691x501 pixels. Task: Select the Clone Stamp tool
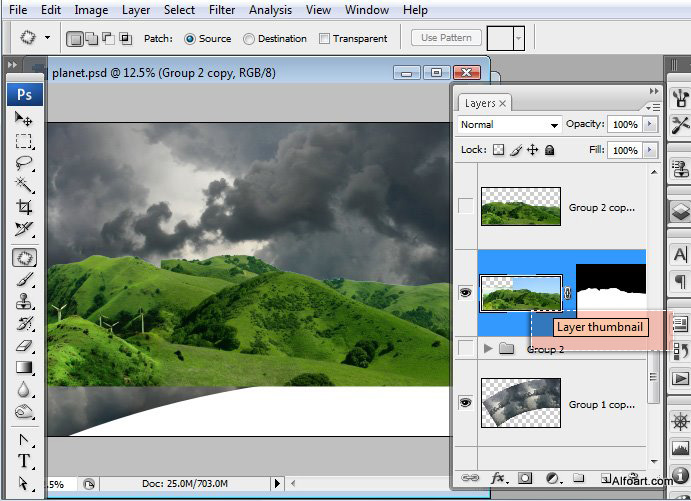[x=24, y=301]
